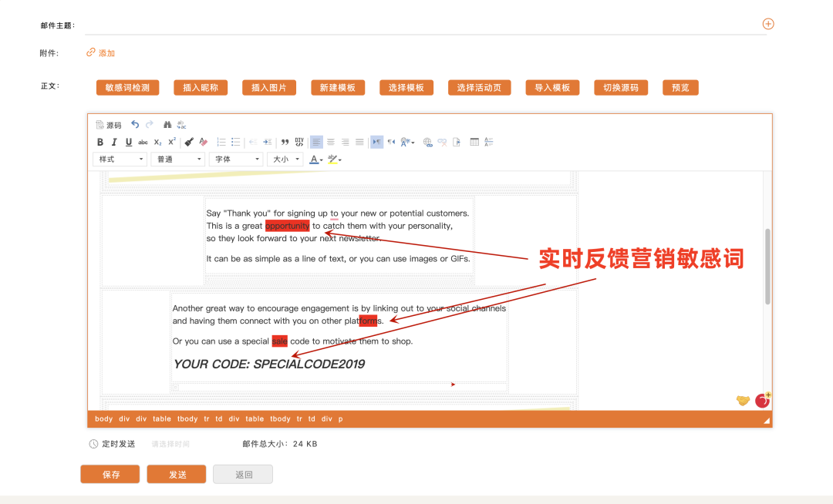This screenshot has height=504, width=833.
Task: Toggle underline formatting
Action: point(128,142)
